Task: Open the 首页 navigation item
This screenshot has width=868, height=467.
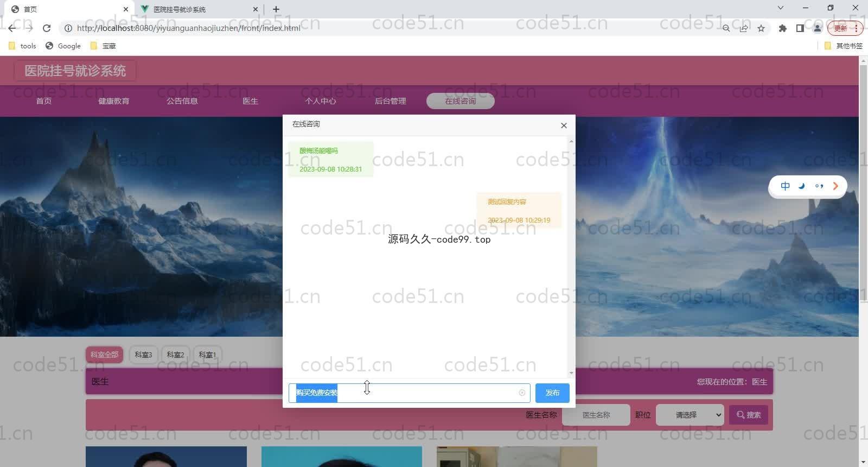Action: (x=44, y=101)
